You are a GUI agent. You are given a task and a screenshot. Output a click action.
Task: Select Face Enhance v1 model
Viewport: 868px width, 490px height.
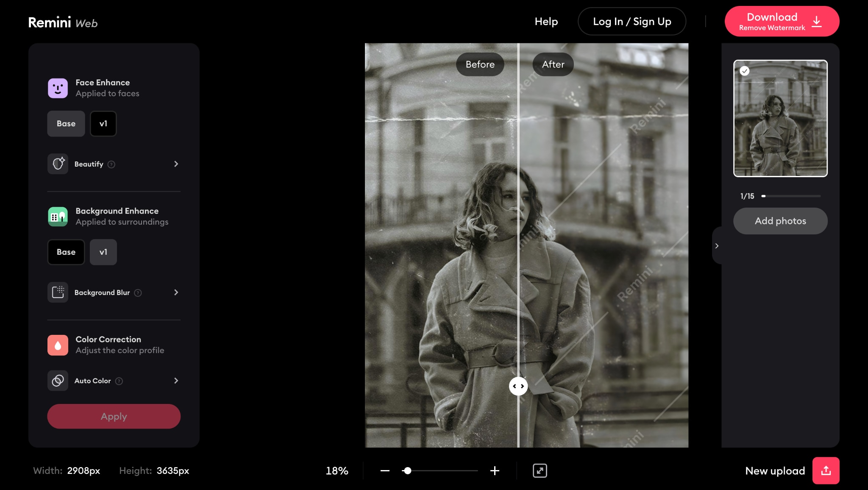[x=103, y=124]
